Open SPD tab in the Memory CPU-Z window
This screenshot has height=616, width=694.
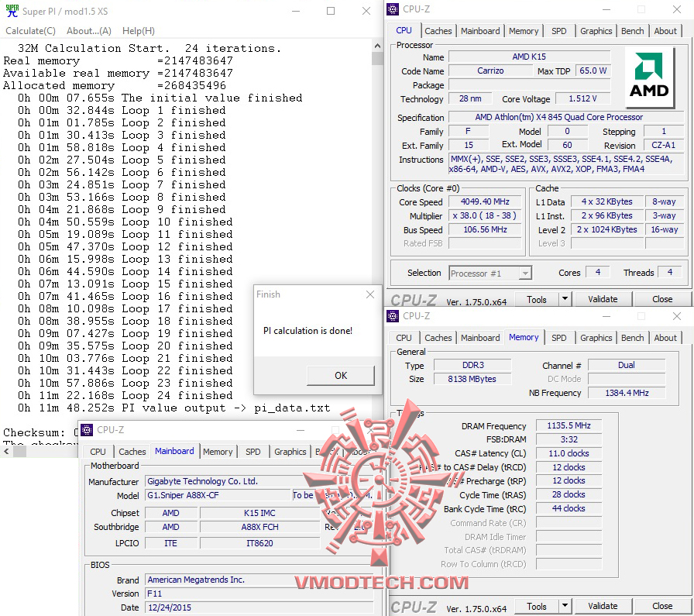(x=559, y=338)
